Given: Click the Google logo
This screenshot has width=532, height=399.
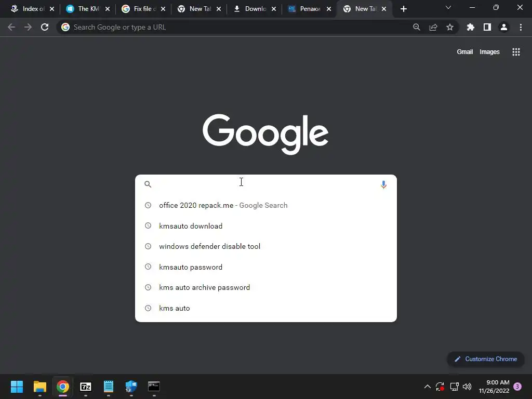Looking at the screenshot, I should click(265, 134).
